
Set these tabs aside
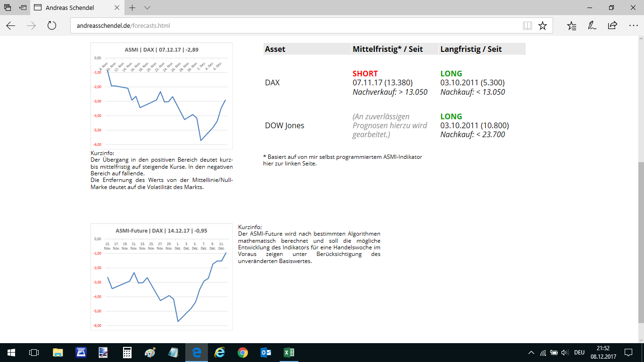[x=23, y=8]
